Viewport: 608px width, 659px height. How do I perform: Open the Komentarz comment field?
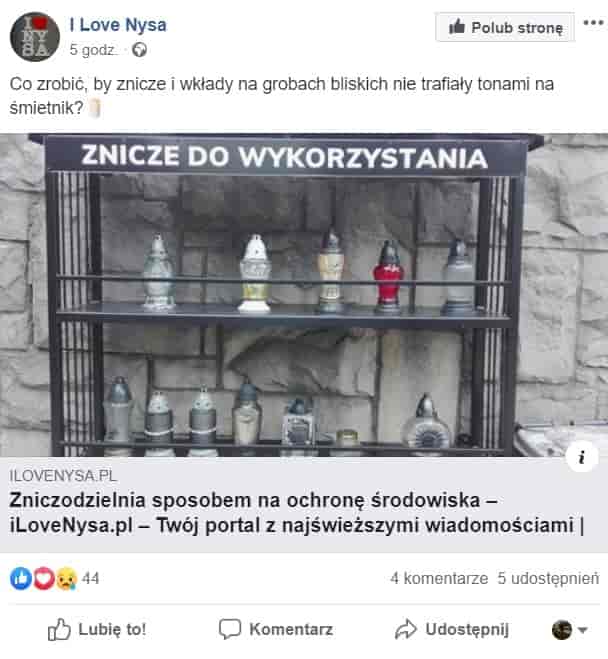[276, 630]
